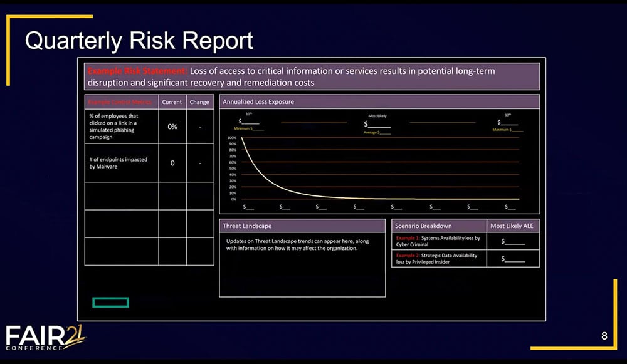Switch to the Threat Landscape section

(248, 226)
